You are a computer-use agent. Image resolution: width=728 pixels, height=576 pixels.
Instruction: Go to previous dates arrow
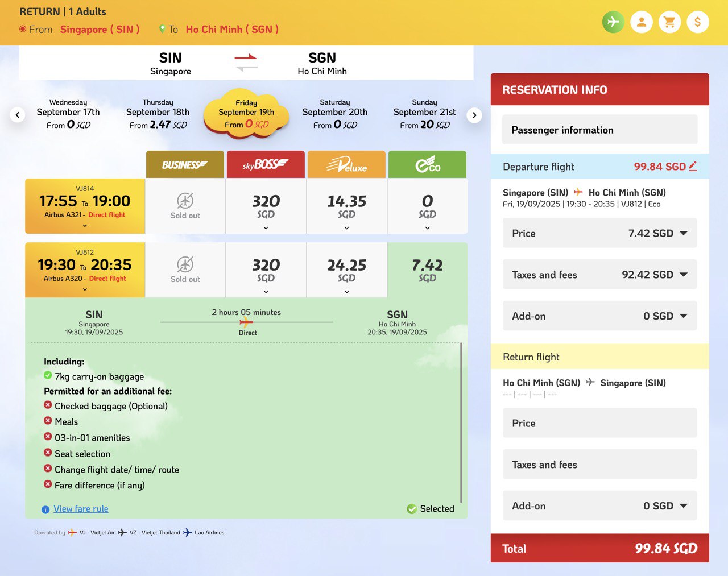coord(18,115)
